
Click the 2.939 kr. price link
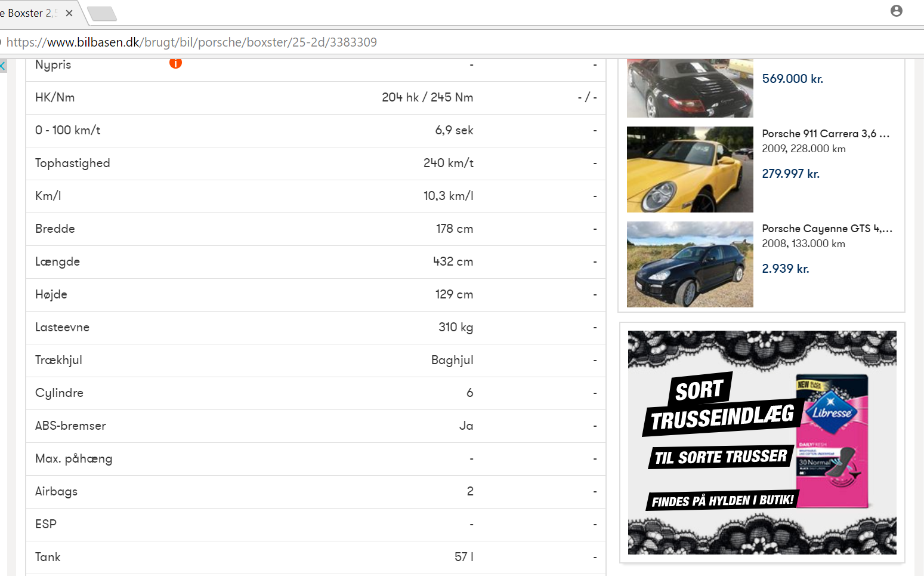(x=786, y=269)
